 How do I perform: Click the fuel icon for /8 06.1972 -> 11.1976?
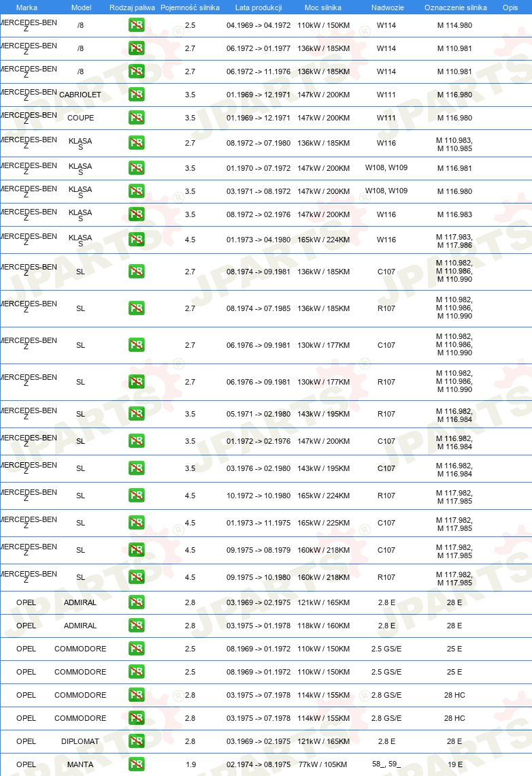click(x=137, y=71)
